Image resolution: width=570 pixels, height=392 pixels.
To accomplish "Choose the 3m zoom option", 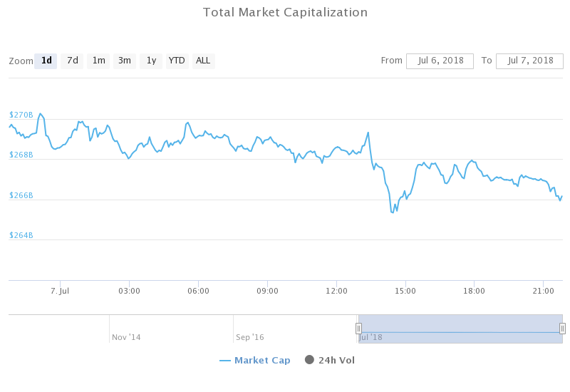I will [125, 61].
